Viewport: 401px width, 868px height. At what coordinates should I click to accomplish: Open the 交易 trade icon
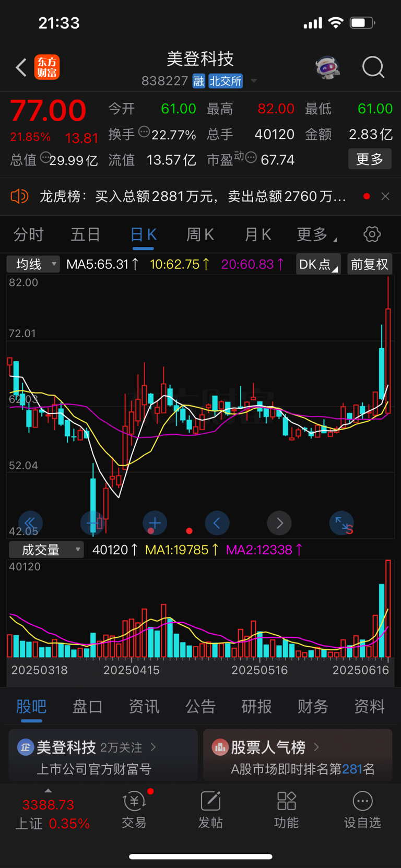click(x=134, y=810)
